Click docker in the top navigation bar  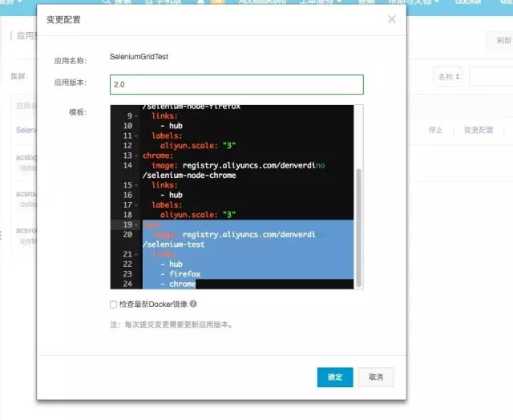tap(468, 2)
